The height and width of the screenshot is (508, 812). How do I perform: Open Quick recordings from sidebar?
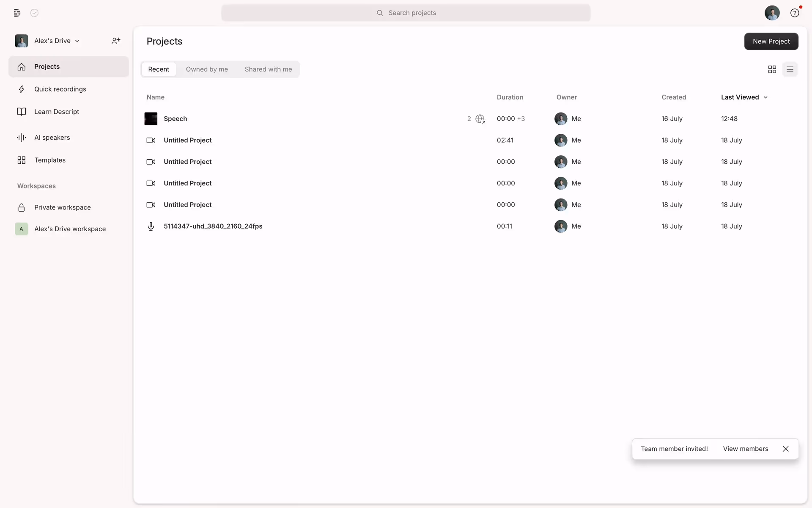(60, 89)
